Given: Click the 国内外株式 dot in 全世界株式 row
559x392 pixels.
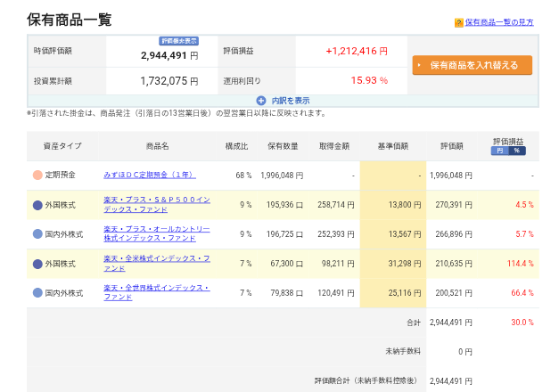Looking at the screenshot, I should coord(37,293).
